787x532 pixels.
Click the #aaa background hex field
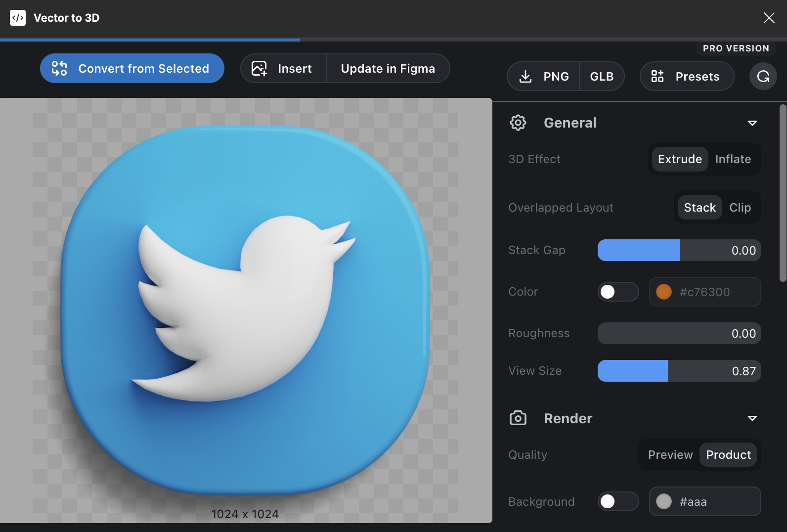tap(705, 501)
